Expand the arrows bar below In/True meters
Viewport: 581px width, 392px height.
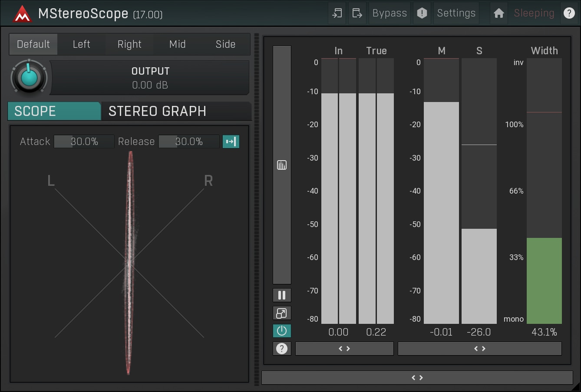coord(344,349)
